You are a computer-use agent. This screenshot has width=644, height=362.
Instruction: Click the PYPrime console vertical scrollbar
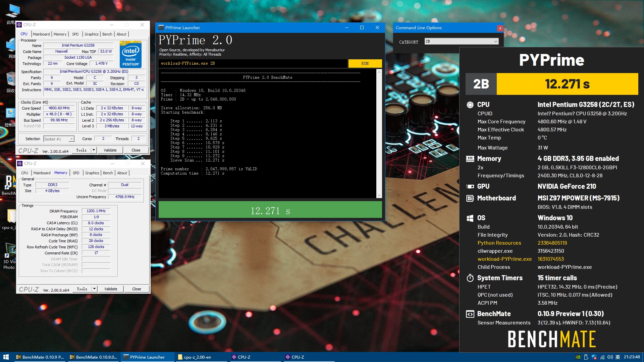tap(379, 133)
